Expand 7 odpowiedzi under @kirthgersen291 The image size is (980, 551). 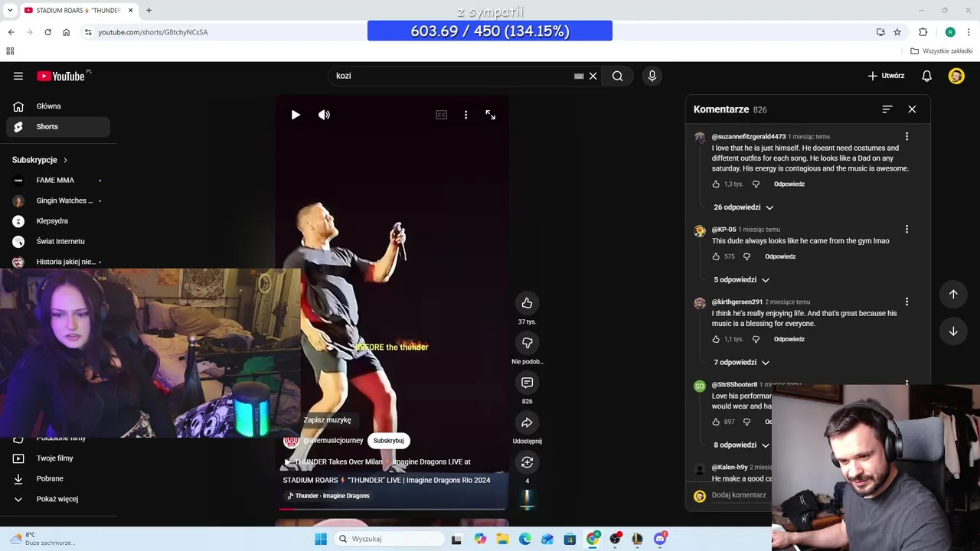741,363
